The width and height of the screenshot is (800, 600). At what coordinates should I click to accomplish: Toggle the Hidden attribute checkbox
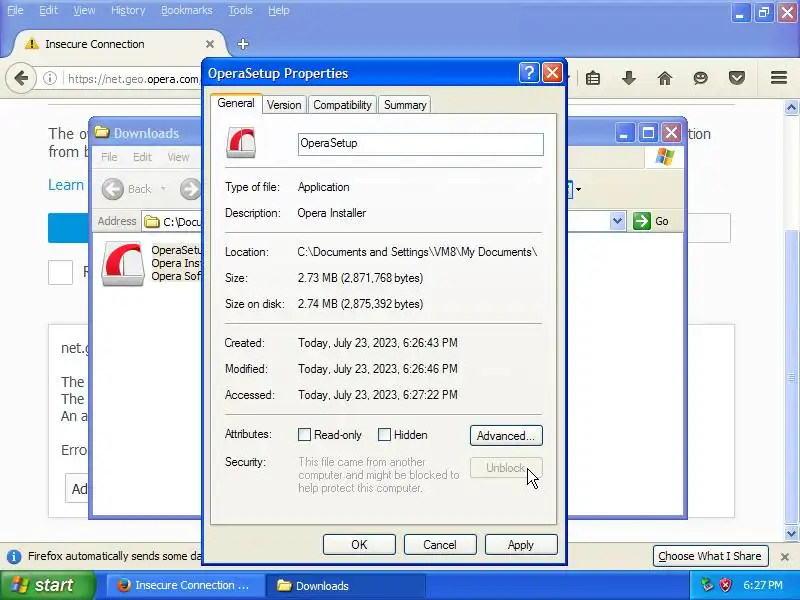(x=384, y=435)
